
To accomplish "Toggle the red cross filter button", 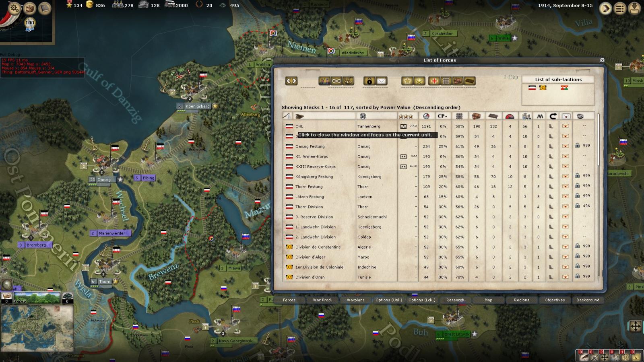I will tap(434, 81).
